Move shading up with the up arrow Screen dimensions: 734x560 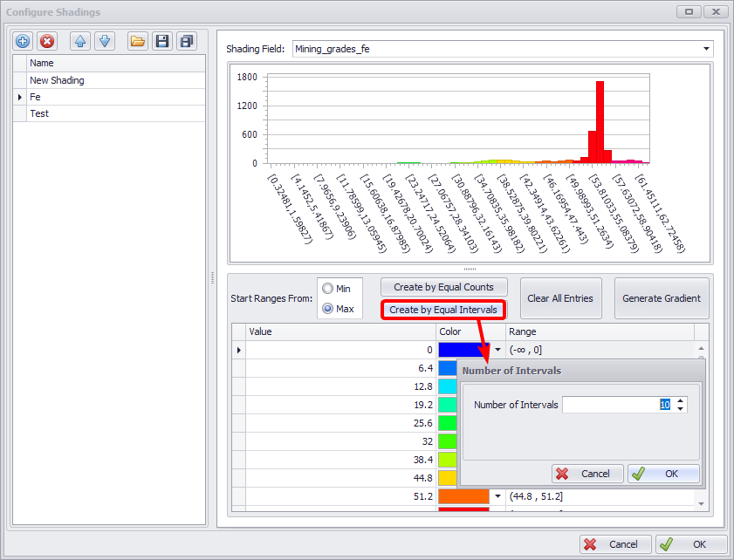80,41
